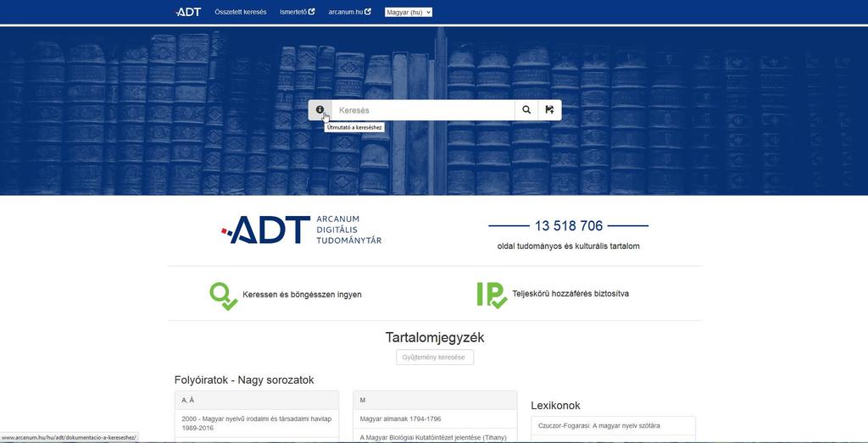Viewport: 868px width, 443px height.
Task: Click the green IP checkmark icon
Action: 492,295
